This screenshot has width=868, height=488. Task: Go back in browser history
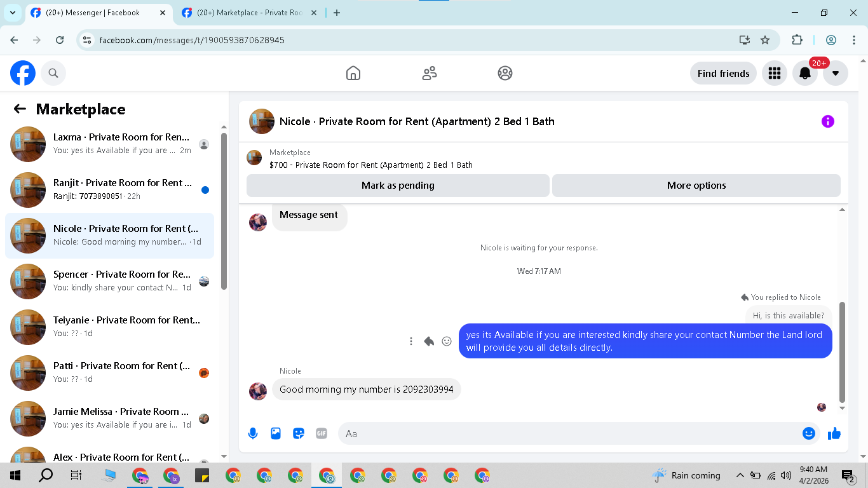[15, 40]
